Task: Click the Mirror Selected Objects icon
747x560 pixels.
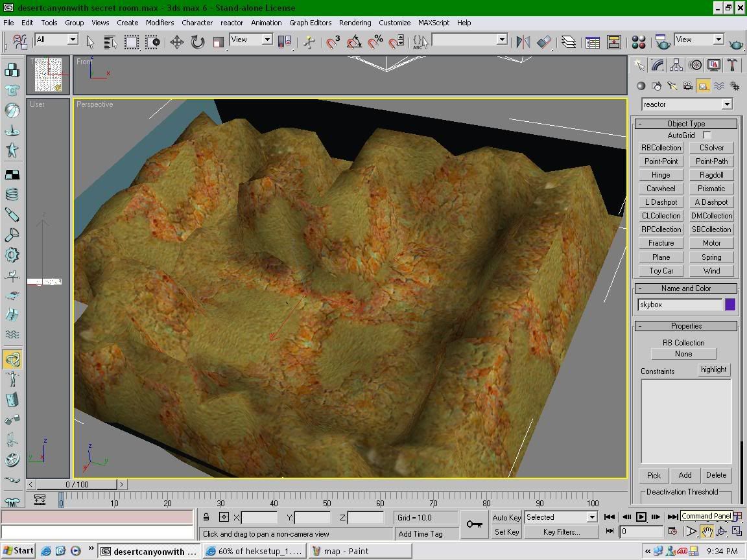Action: point(523,42)
